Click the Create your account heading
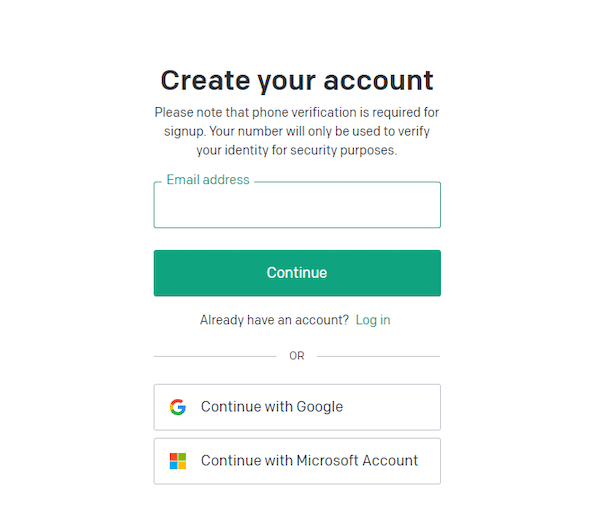600x524 pixels. [297, 81]
